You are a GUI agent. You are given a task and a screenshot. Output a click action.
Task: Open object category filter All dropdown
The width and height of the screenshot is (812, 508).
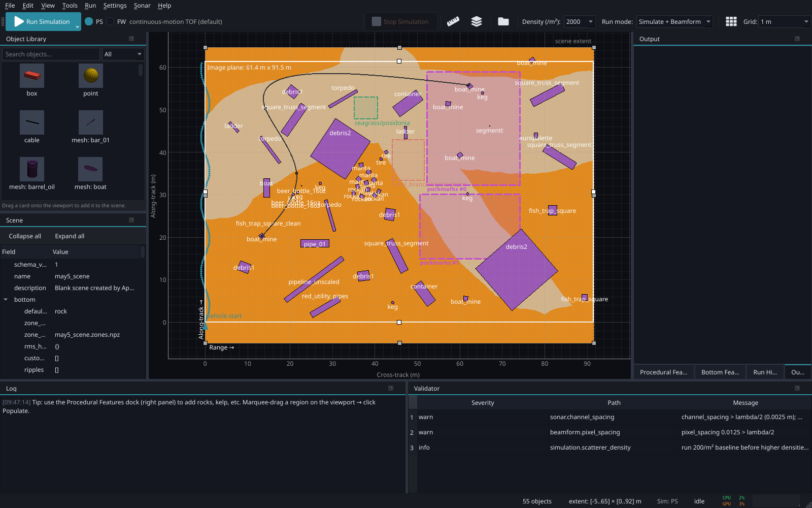point(123,54)
